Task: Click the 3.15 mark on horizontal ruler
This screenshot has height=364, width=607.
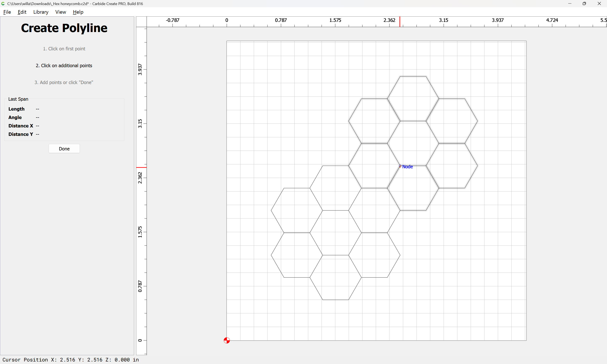Action: [x=443, y=20]
